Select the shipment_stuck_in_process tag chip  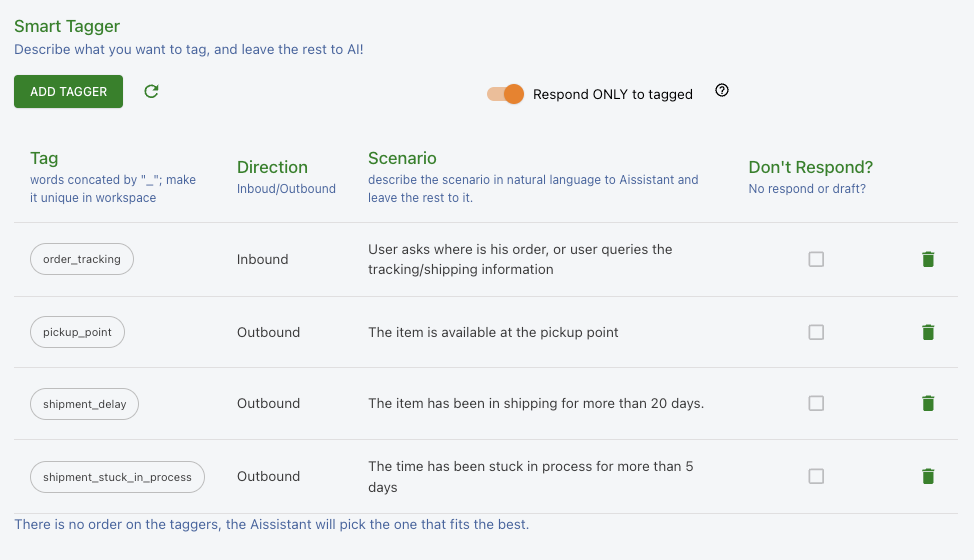pos(117,477)
